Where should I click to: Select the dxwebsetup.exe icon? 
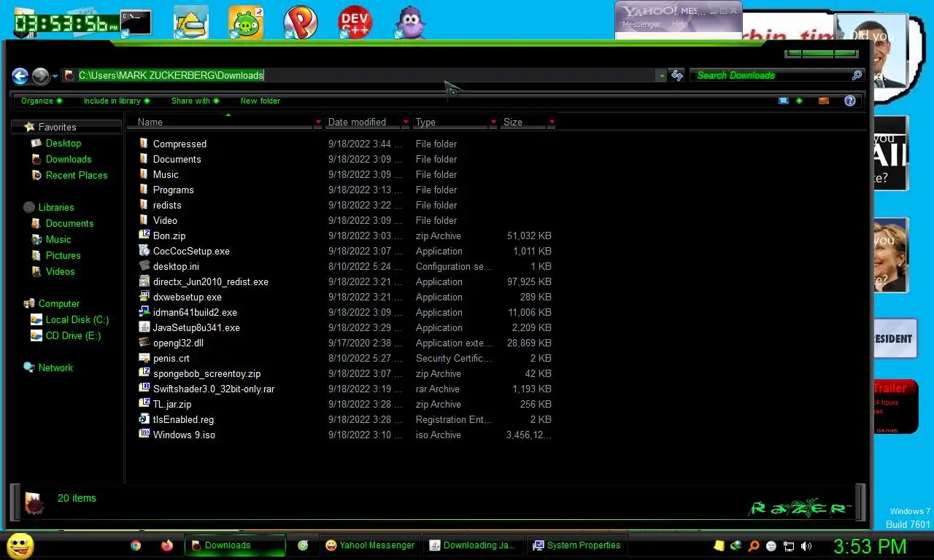144,297
